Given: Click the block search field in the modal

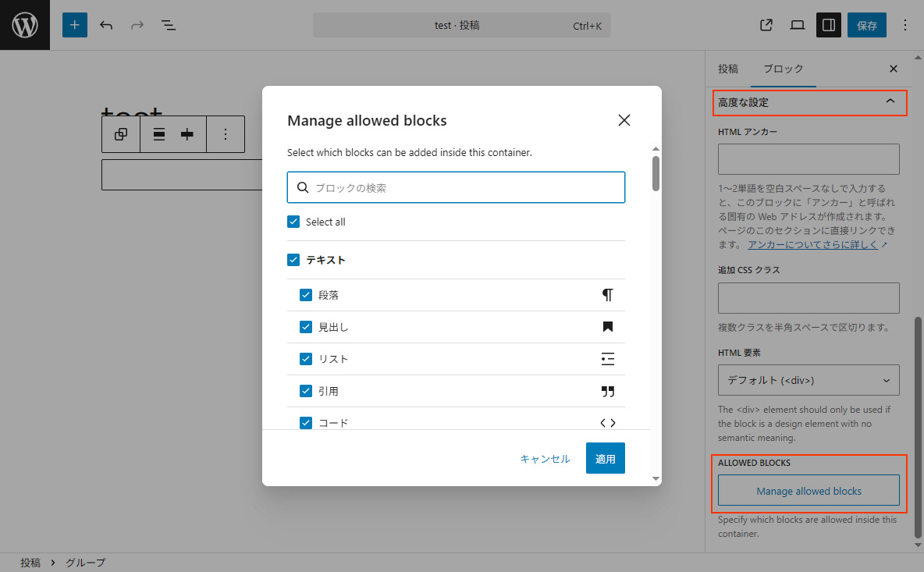Looking at the screenshot, I should 456,187.
